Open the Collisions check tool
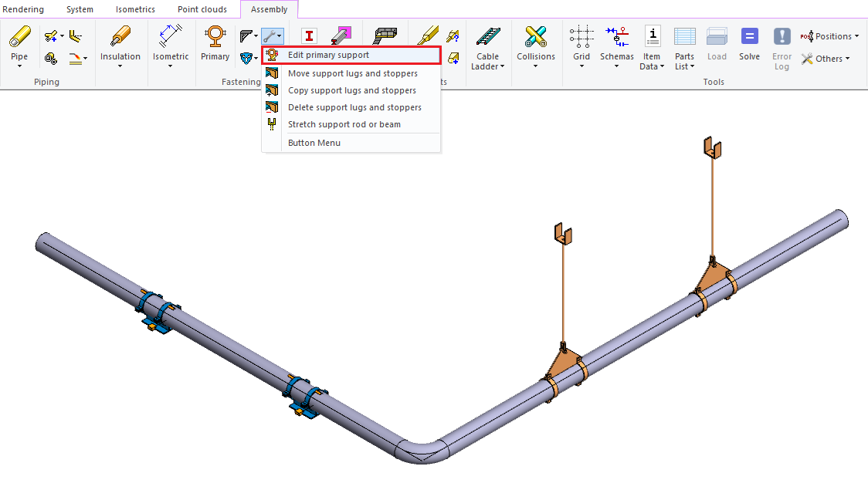The image size is (868, 500). pos(535,37)
